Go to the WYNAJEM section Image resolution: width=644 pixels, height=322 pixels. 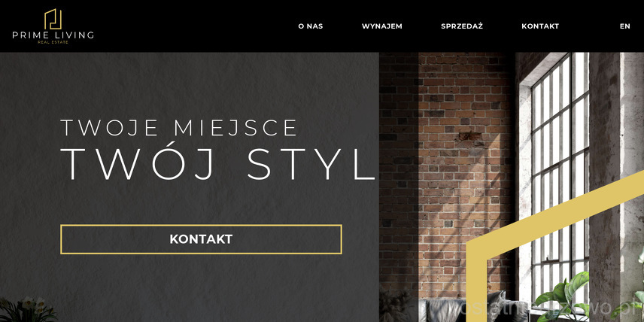click(x=382, y=26)
